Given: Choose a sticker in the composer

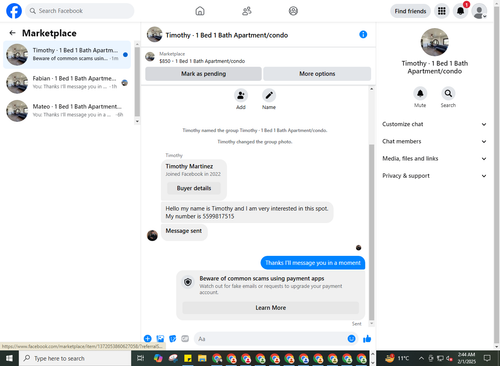Looking at the screenshot, I should click(173, 339).
